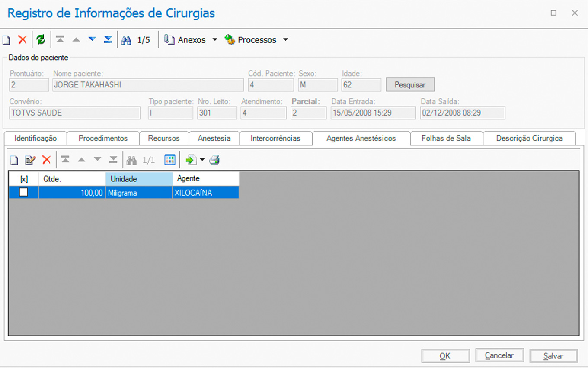
Task: Switch to the Procedimentos tab
Action: coord(103,139)
